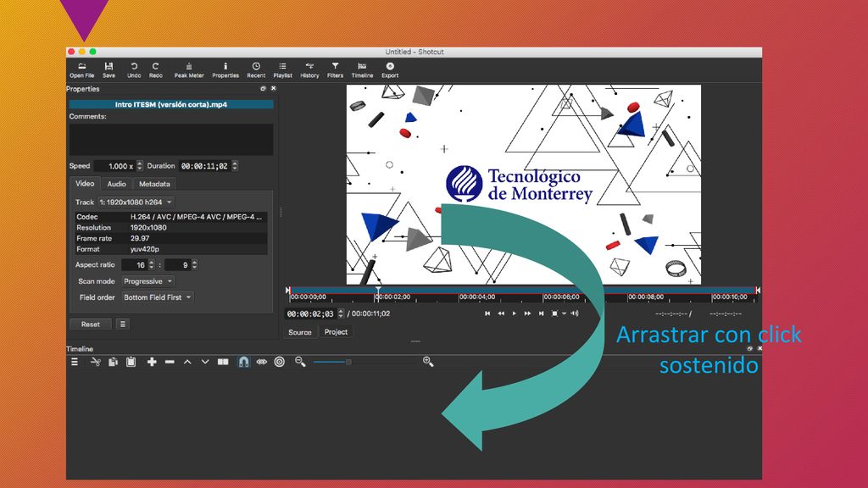
Task: Click the fast forward playback button
Action: [x=527, y=313]
